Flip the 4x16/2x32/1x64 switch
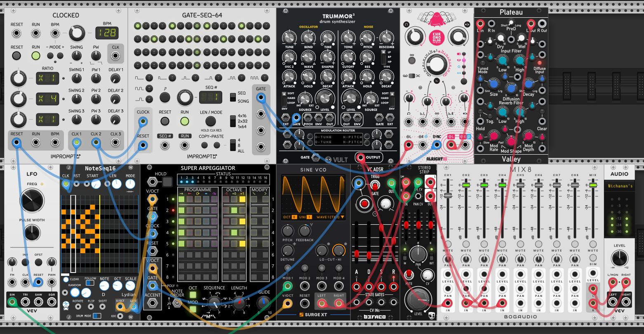The image size is (644, 334). 233,121
